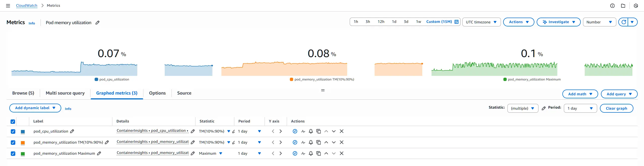
Task: Click the refresh graph icon
Action: (x=624, y=22)
